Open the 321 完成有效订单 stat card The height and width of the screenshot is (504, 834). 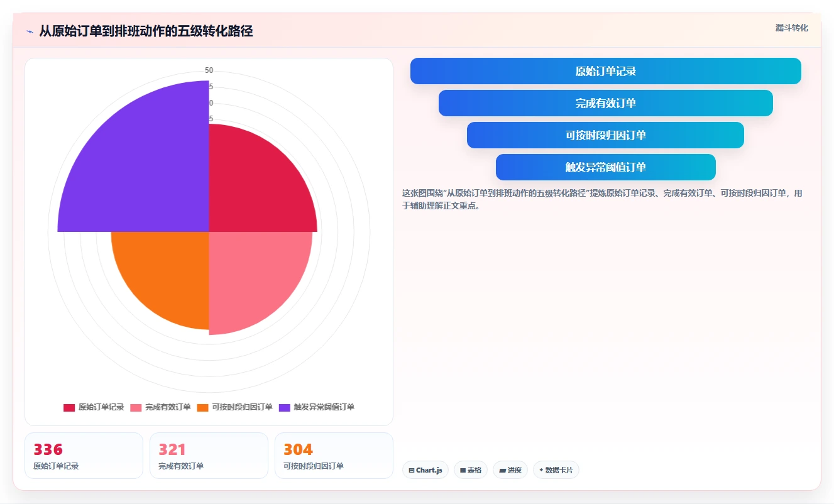pyautogui.click(x=209, y=456)
